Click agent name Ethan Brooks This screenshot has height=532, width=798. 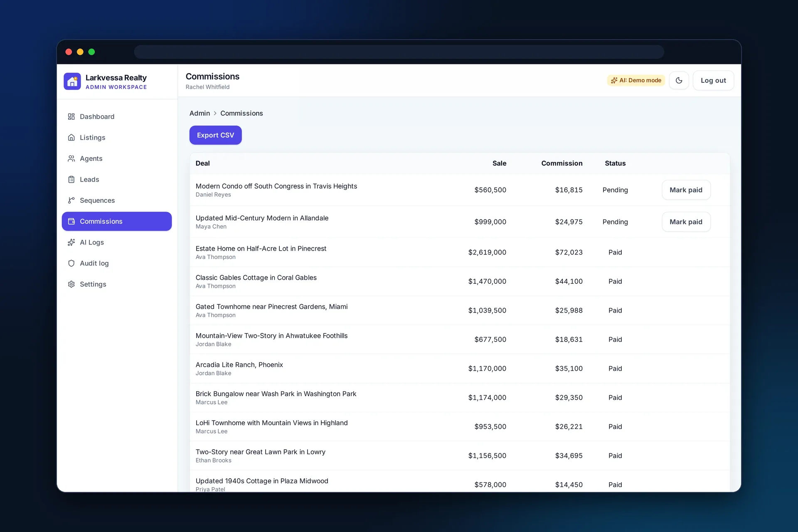click(213, 461)
